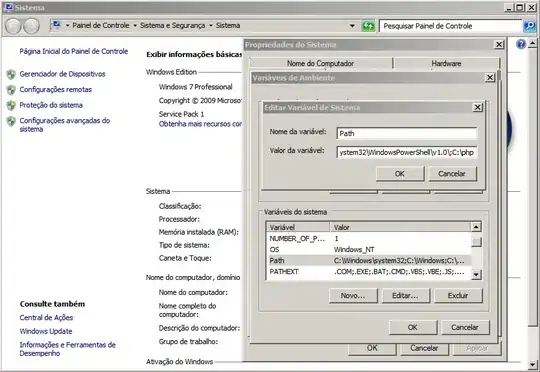Click the Control Panel icon in address bar
The width and height of the screenshot is (540, 372).
click(x=56, y=25)
